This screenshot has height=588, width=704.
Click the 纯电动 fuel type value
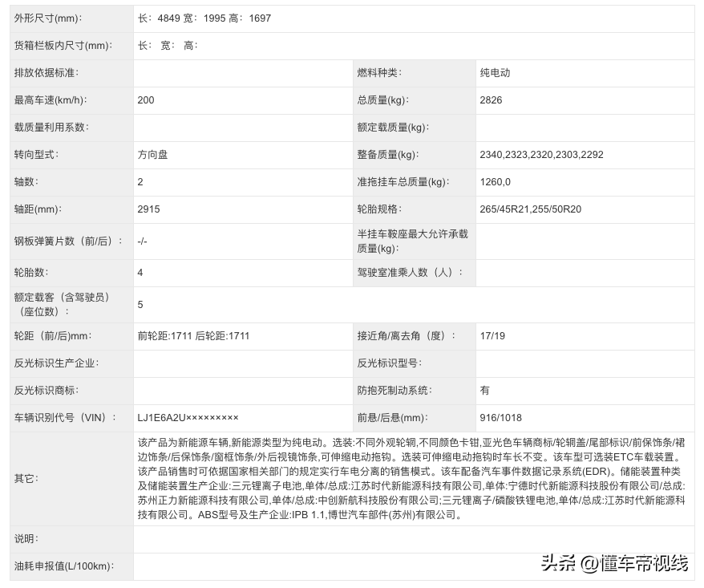tap(495, 73)
